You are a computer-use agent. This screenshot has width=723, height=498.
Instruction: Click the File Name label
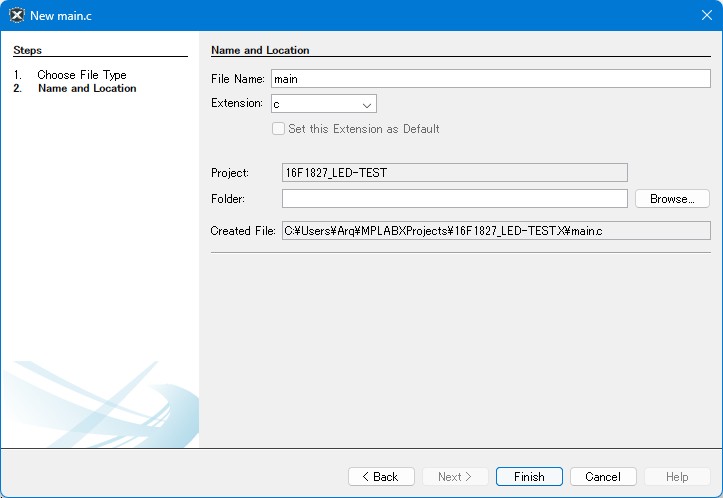237,79
